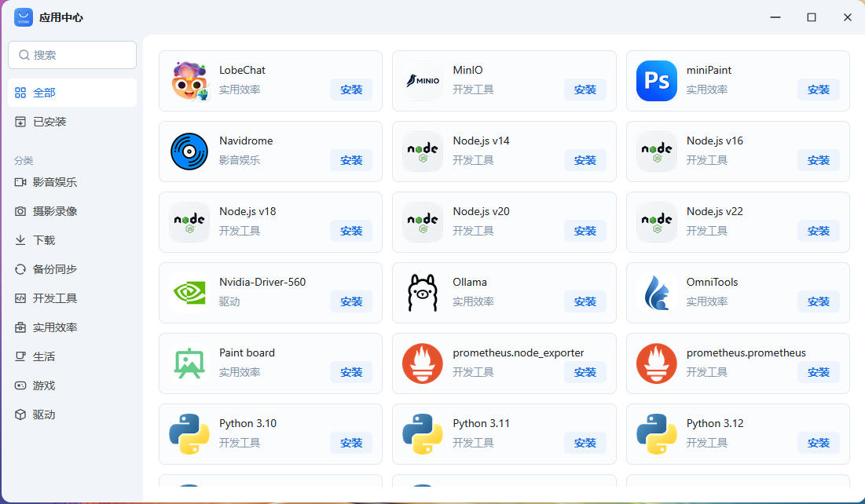865x504 pixels.
Task: Install LobeChat
Action: pos(351,89)
